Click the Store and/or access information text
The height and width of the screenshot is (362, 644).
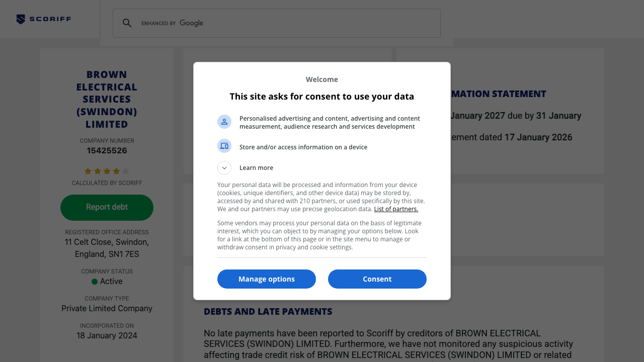point(303,147)
